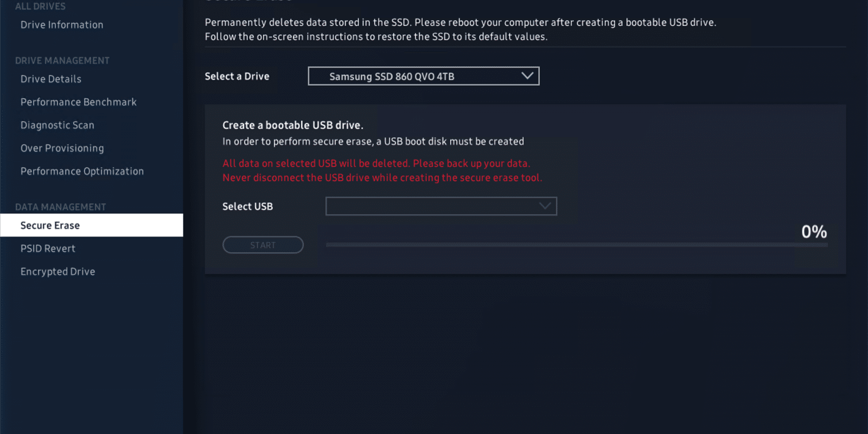The height and width of the screenshot is (434, 868).
Task: Open the empty Select USB combo box
Action: click(x=441, y=206)
